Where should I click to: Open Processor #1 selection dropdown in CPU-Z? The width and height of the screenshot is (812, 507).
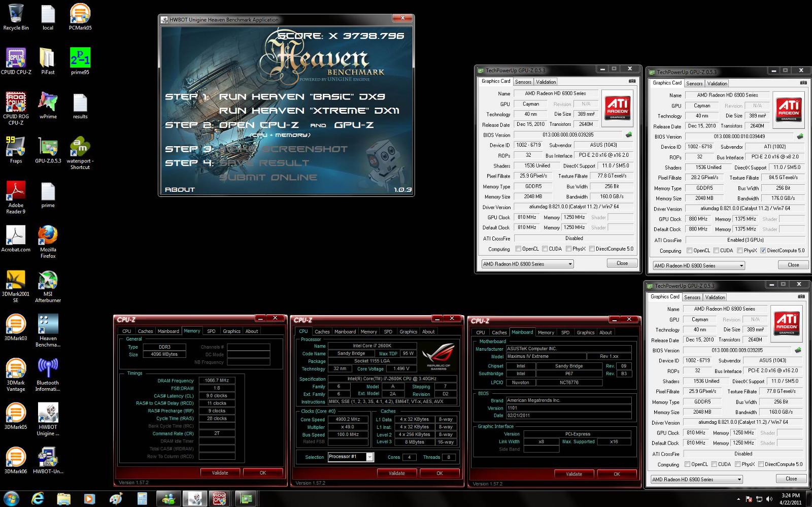click(x=369, y=457)
